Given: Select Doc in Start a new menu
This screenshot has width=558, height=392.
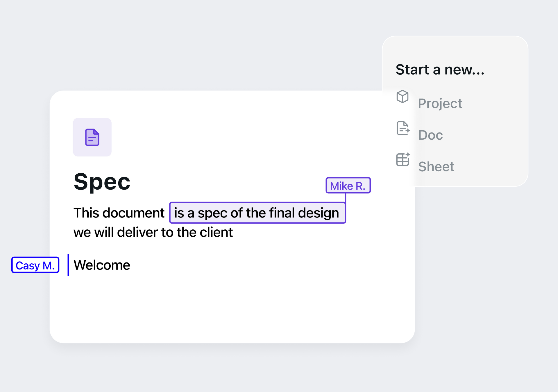Looking at the screenshot, I should (430, 135).
